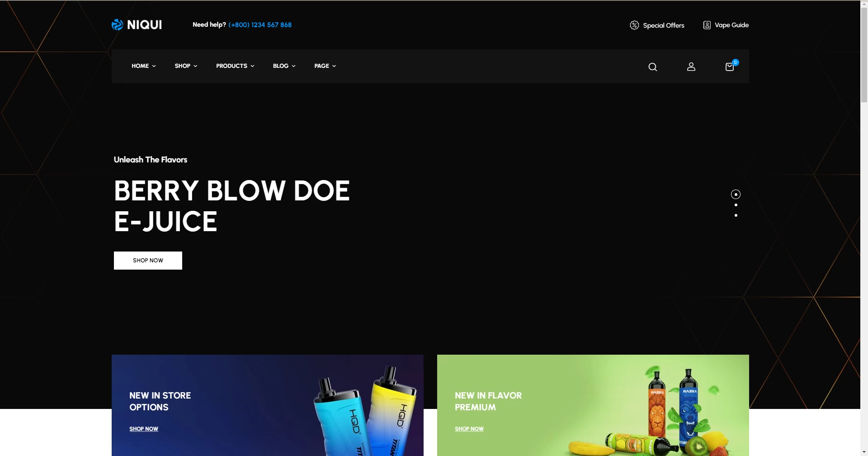Select the first hero slide indicator

pos(736,195)
